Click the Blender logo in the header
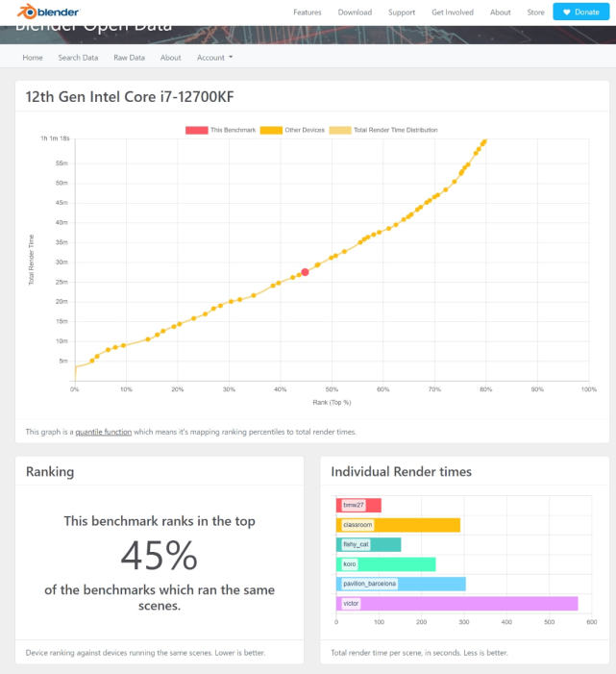 (48, 12)
